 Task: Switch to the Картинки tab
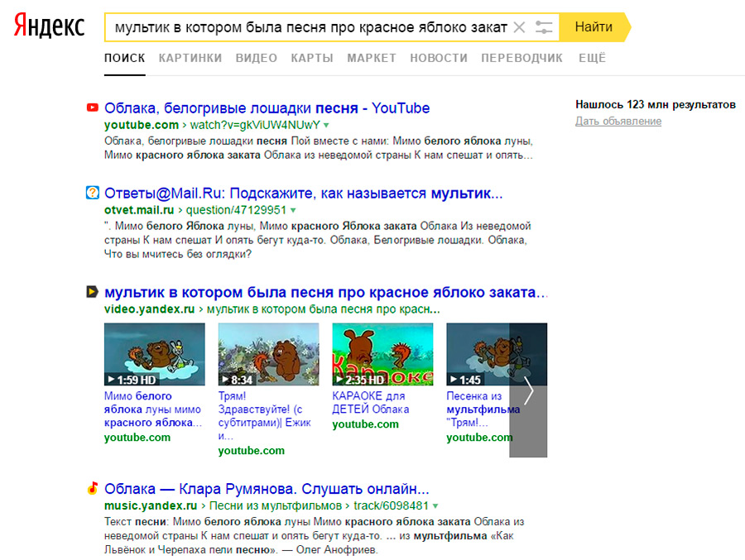coord(190,58)
